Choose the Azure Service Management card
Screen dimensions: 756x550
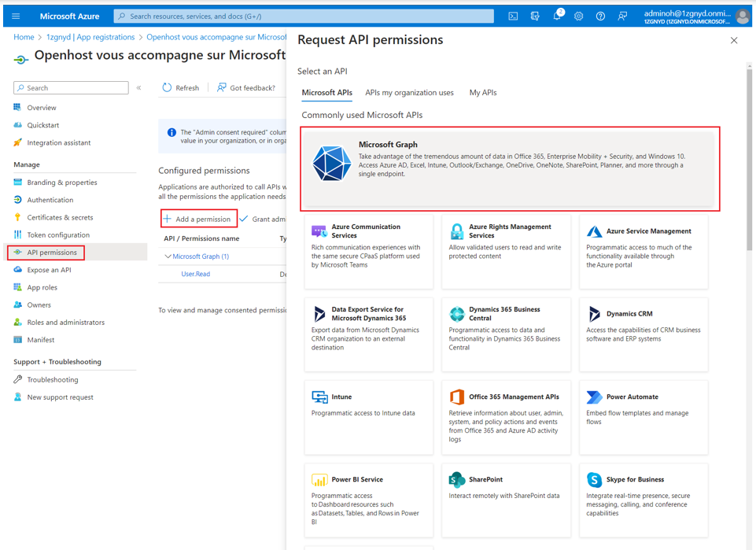(x=644, y=252)
